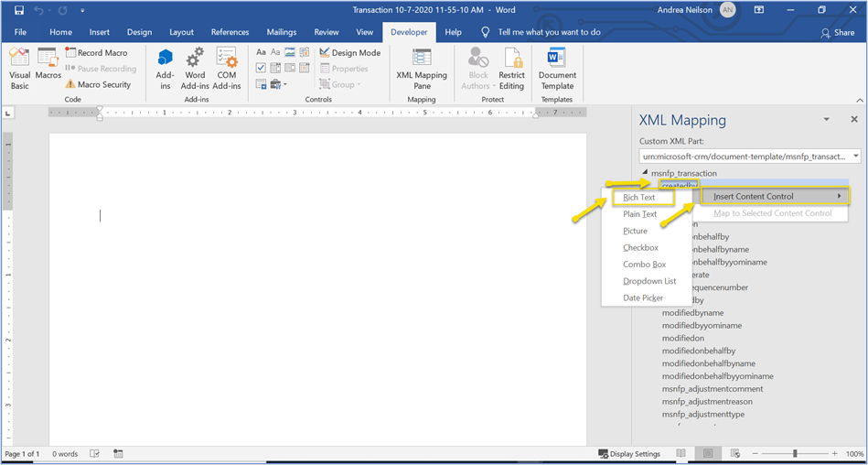Open the File tab

pos(20,32)
